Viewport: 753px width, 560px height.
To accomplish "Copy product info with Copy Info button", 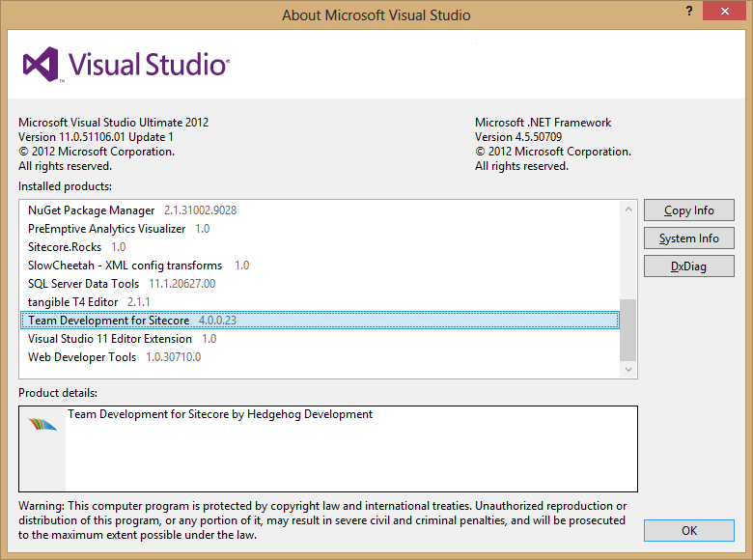I will click(x=688, y=210).
